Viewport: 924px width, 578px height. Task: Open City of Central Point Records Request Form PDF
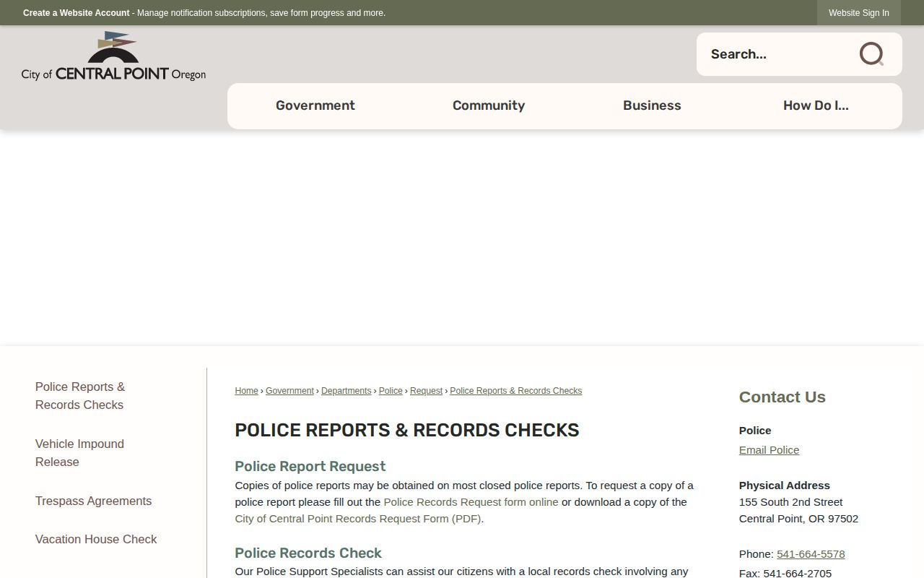tap(358, 519)
